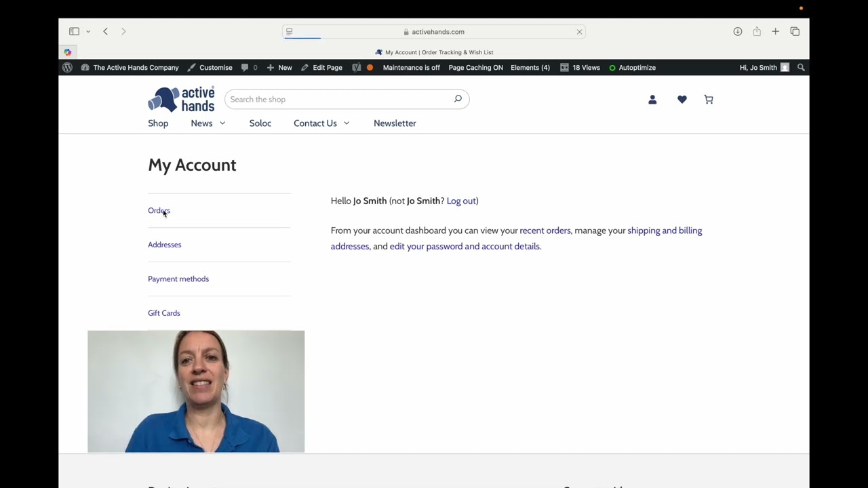
Task: Open the Autoptimize menu
Action: (x=632, y=68)
